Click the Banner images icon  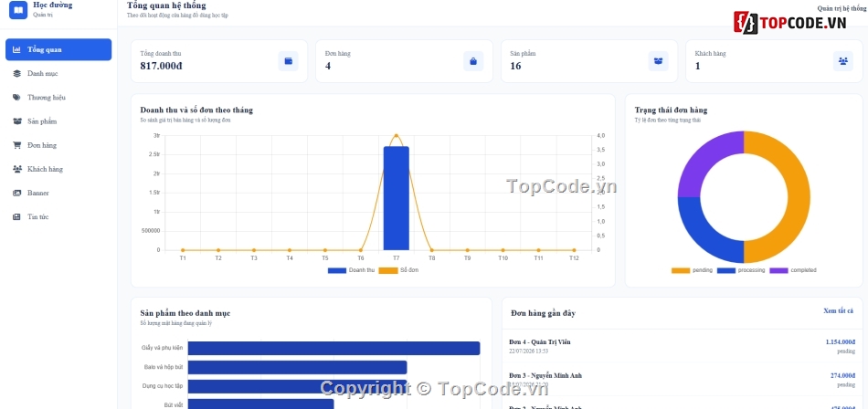click(16, 194)
